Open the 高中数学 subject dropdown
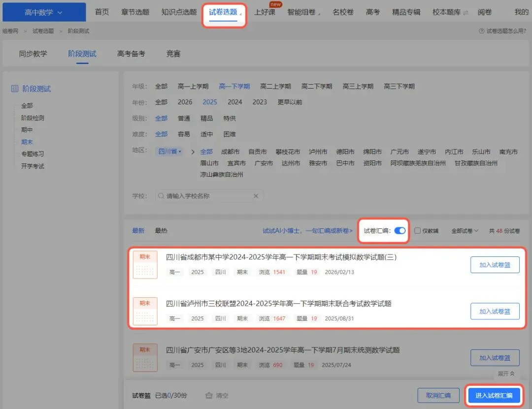532x409 pixels. point(44,12)
